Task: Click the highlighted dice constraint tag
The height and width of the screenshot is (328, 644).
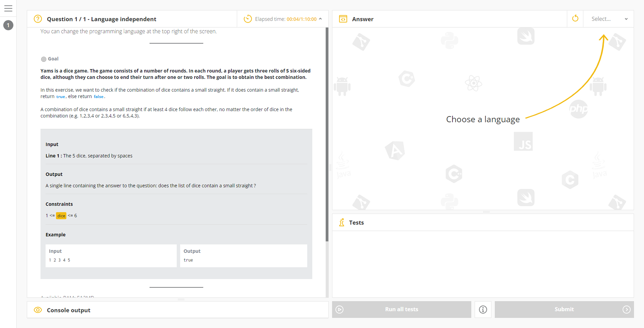Action: click(x=61, y=216)
